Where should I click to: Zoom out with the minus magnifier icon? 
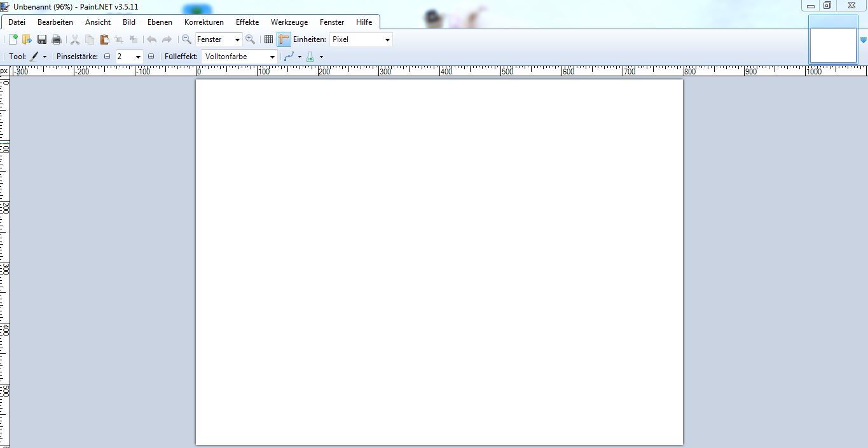pyautogui.click(x=186, y=39)
